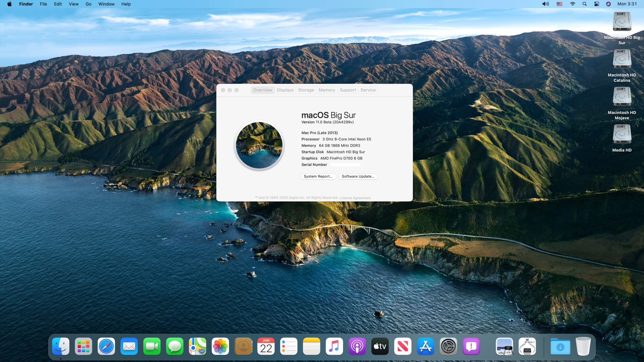The image size is (644, 362).
Task: Open the Photos app icon
Action: pos(220,347)
